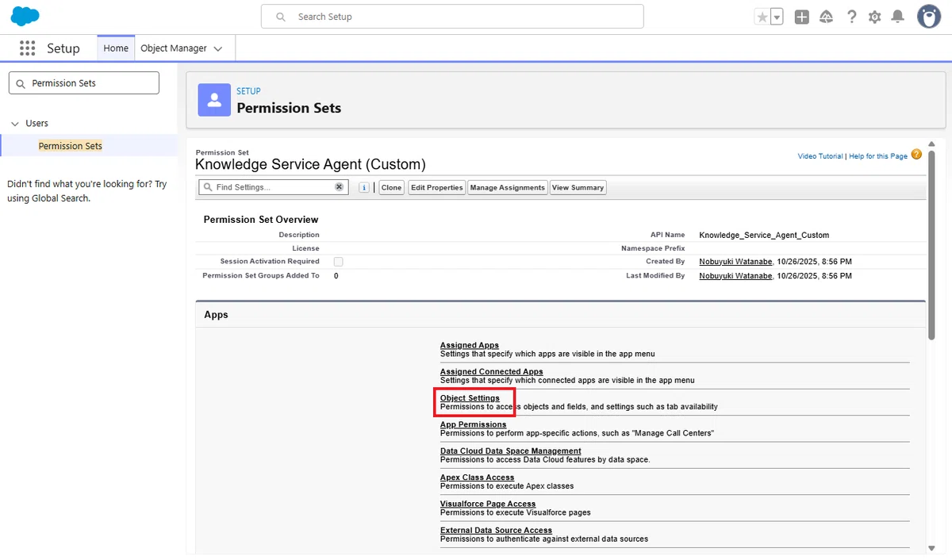Click the favorites star icon
This screenshot has width=952, height=560.
coord(762,17)
